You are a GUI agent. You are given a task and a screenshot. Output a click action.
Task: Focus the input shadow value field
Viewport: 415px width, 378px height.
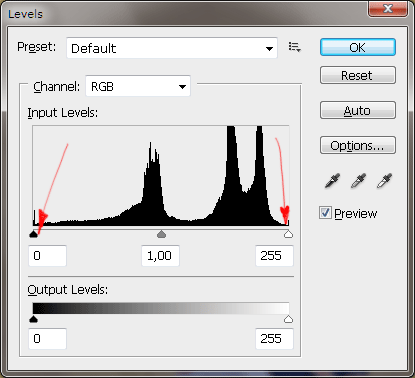click(x=48, y=256)
